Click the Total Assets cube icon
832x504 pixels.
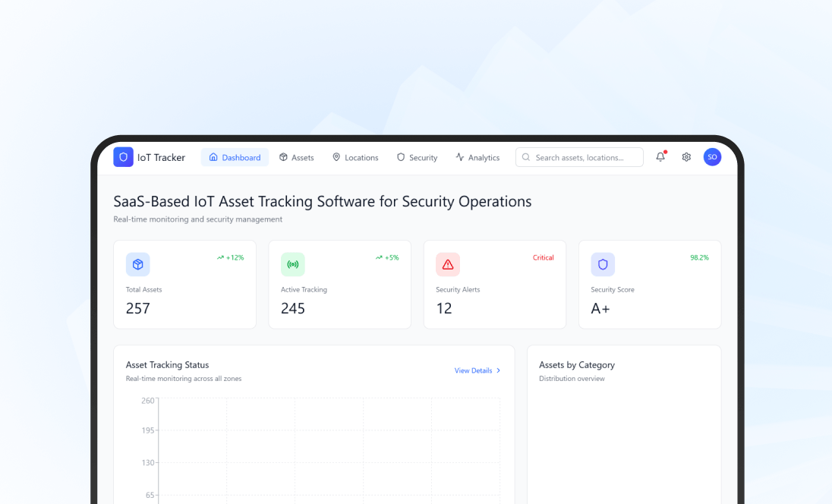click(x=137, y=264)
